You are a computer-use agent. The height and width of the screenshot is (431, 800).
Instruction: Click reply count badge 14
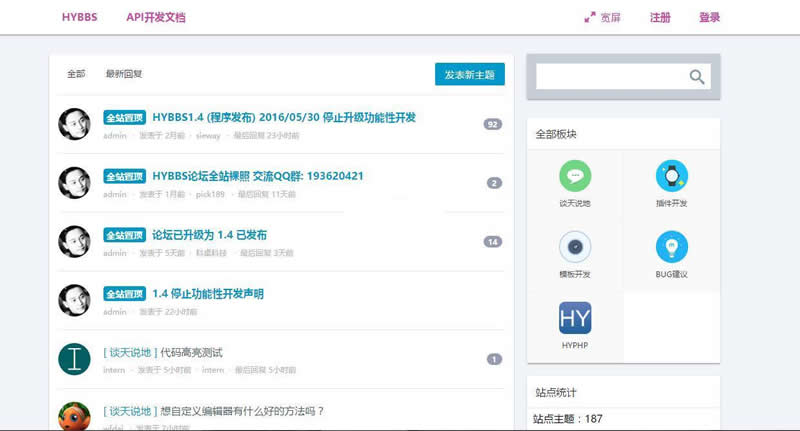[493, 242]
